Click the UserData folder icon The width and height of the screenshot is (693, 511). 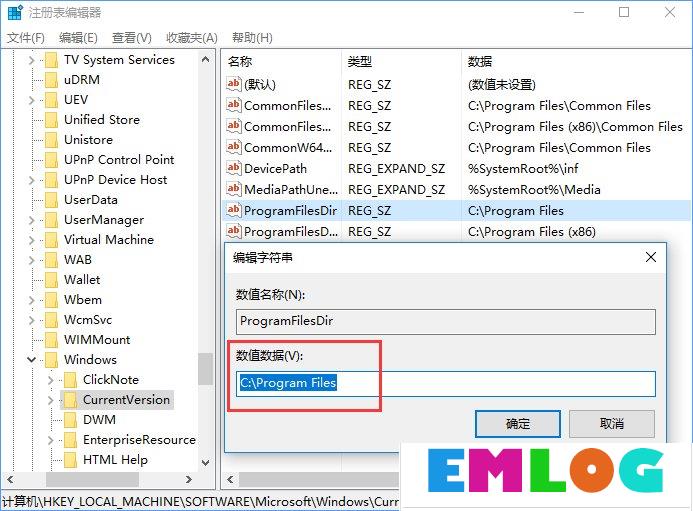click(52, 200)
